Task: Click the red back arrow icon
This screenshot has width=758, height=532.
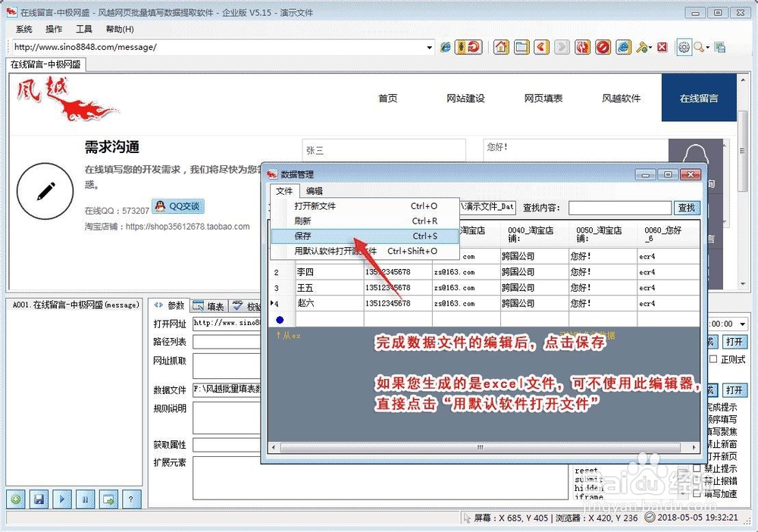Action: pyautogui.click(x=541, y=47)
